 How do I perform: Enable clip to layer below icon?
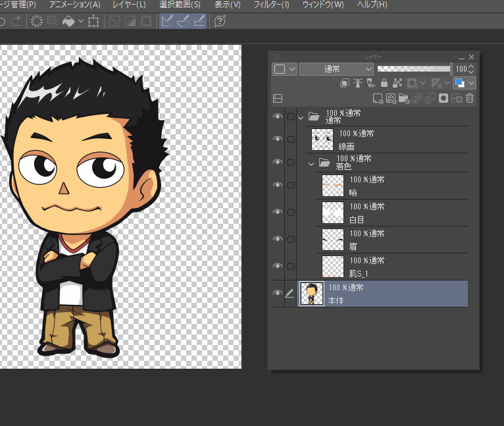point(345,83)
